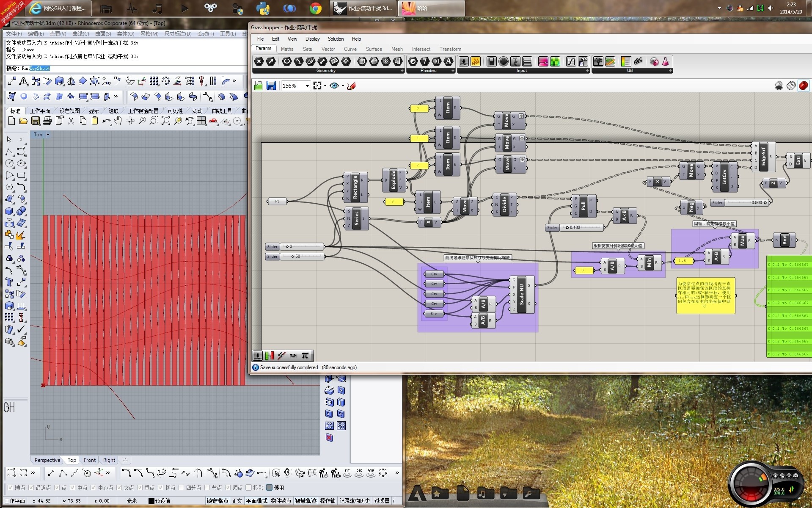Select the Boolean Toggle input component
This screenshot has height=508, width=812.
pyautogui.click(x=491, y=62)
